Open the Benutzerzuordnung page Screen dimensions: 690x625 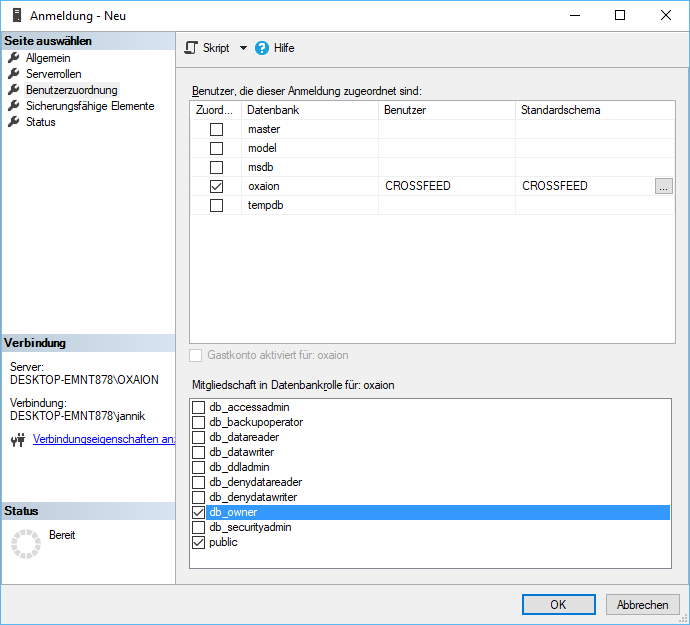[x=71, y=90]
